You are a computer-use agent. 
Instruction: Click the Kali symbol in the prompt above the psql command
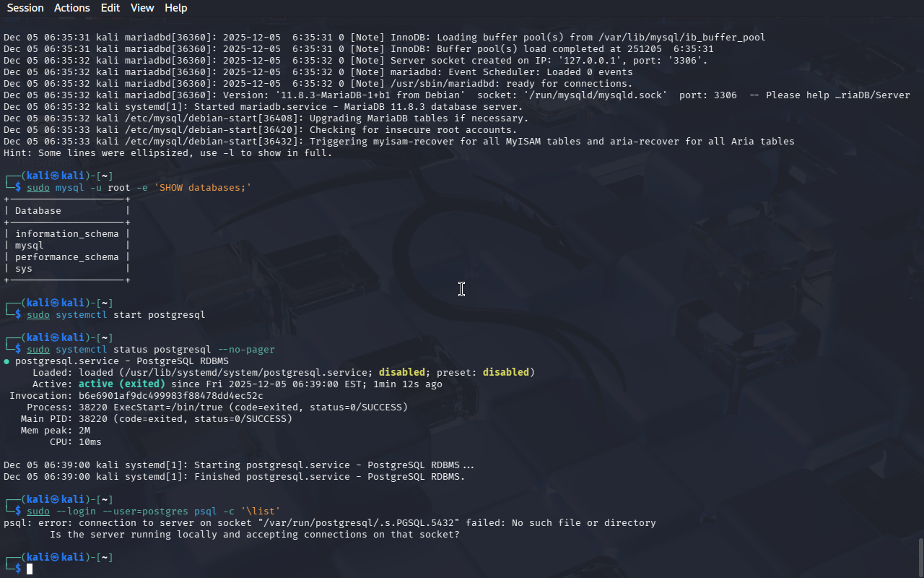55,500
